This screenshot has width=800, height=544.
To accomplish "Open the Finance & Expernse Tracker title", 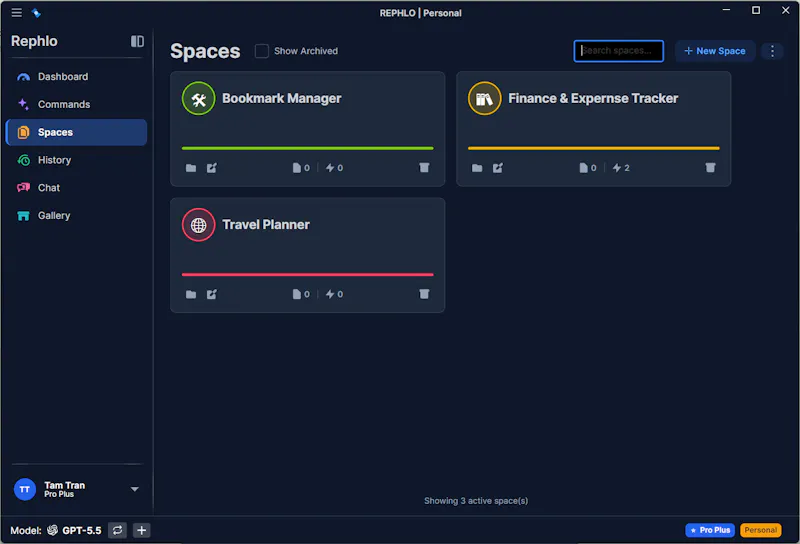I will (593, 98).
